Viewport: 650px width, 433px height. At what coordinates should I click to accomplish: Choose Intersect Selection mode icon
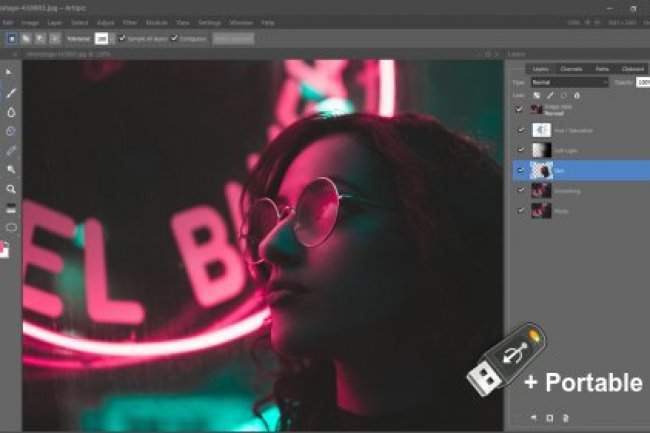pyautogui.click(x=54, y=39)
